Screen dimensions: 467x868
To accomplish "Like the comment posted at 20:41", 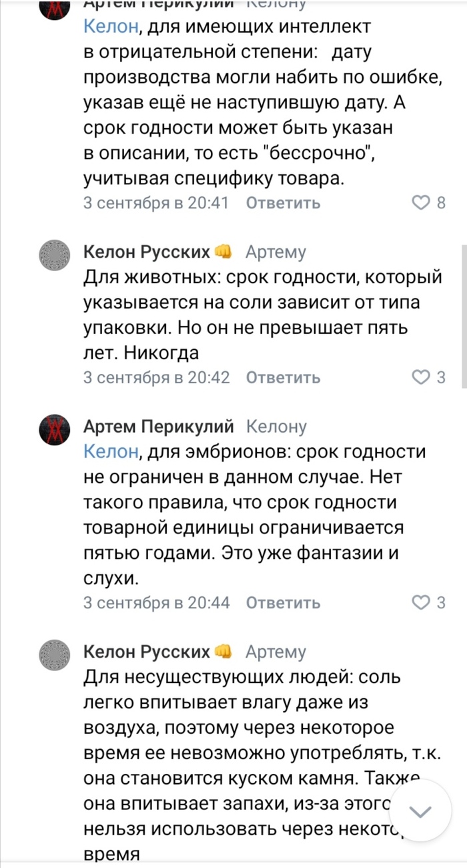I will coord(421,203).
